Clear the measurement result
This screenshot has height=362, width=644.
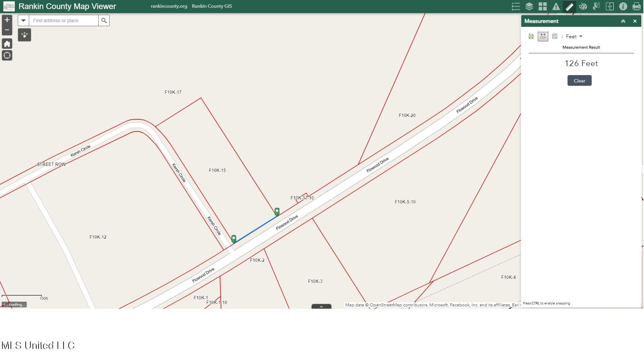(579, 81)
